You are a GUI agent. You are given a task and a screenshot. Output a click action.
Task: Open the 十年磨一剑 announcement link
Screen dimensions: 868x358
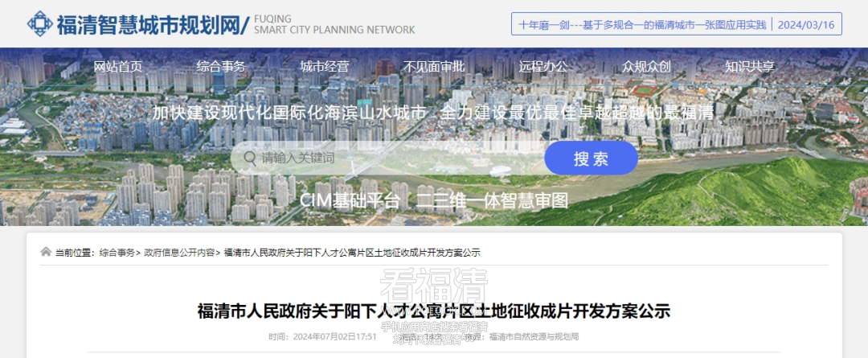point(642,24)
